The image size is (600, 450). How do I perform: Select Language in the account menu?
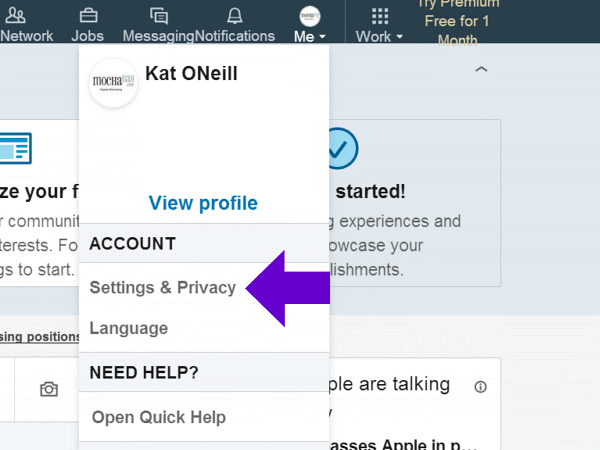tap(129, 328)
